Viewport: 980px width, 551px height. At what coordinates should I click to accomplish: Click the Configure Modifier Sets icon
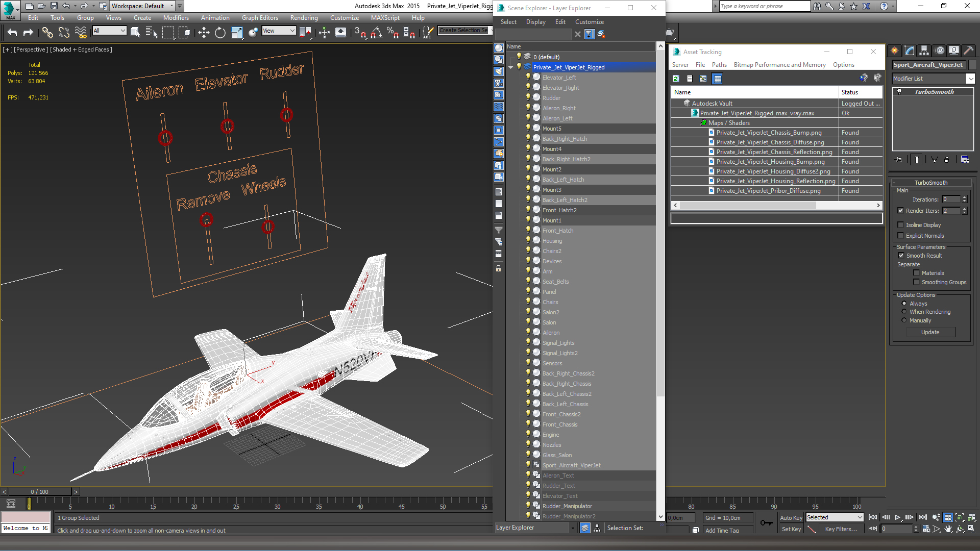[x=965, y=160]
